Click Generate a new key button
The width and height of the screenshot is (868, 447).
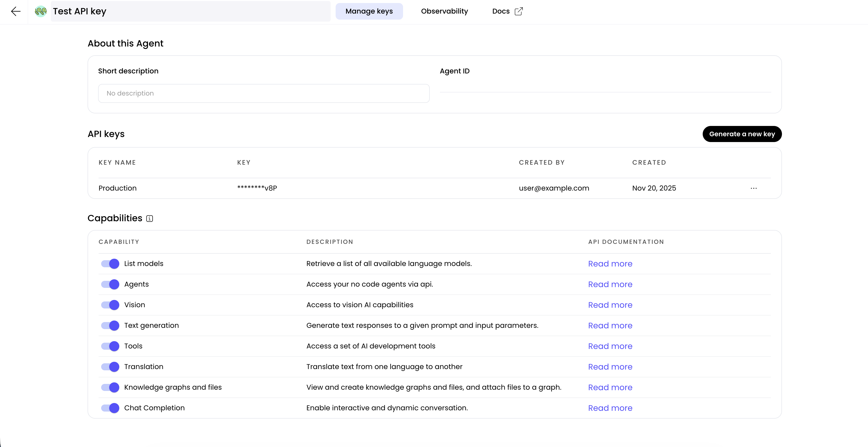(742, 134)
